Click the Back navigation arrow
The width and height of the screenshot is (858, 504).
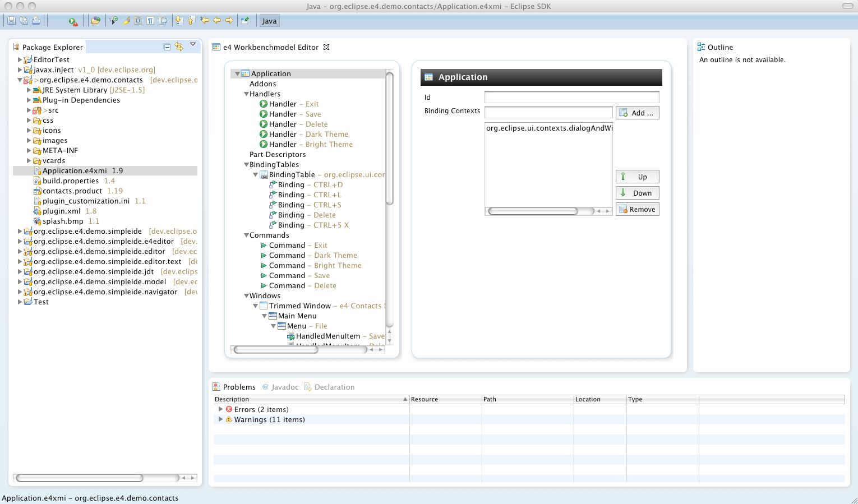(217, 21)
